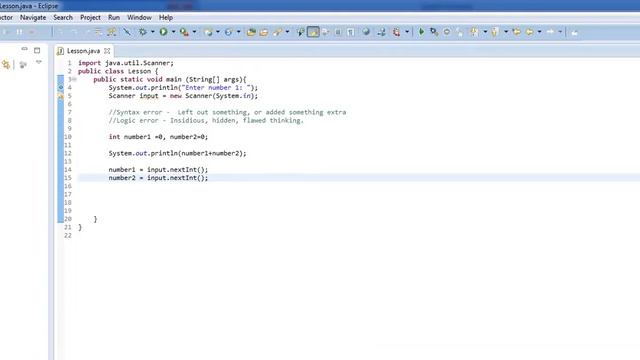The width and height of the screenshot is (640, 360).
Task: Open the Navigate menu
Action: [x=33, y=18]
